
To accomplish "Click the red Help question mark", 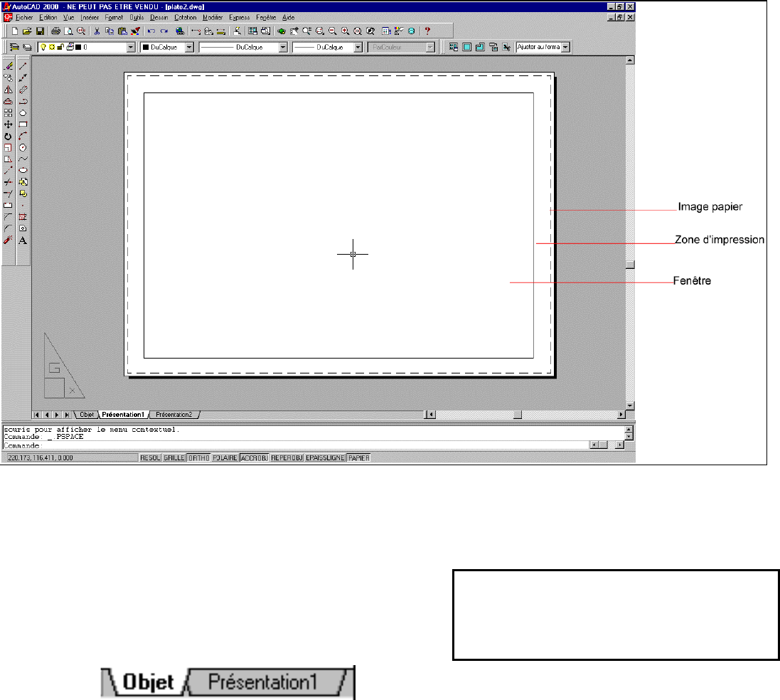I will click(427, 31).
